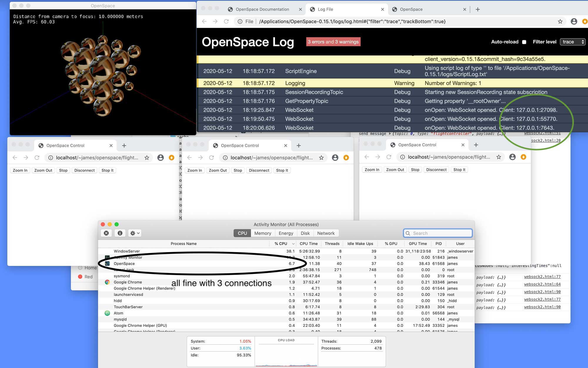
Task: Open the Filter level trace dropdown
Action: (572, 42)
